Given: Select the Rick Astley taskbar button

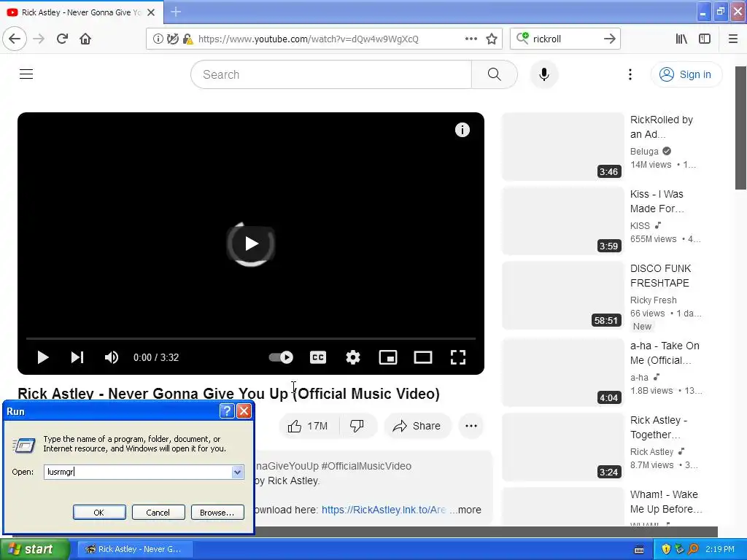Looking at the screenshot, I should pos(135,549).
